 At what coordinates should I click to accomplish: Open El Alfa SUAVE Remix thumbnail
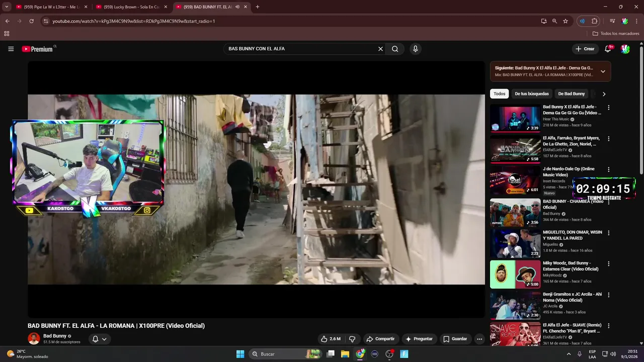[x=515, y=334]
